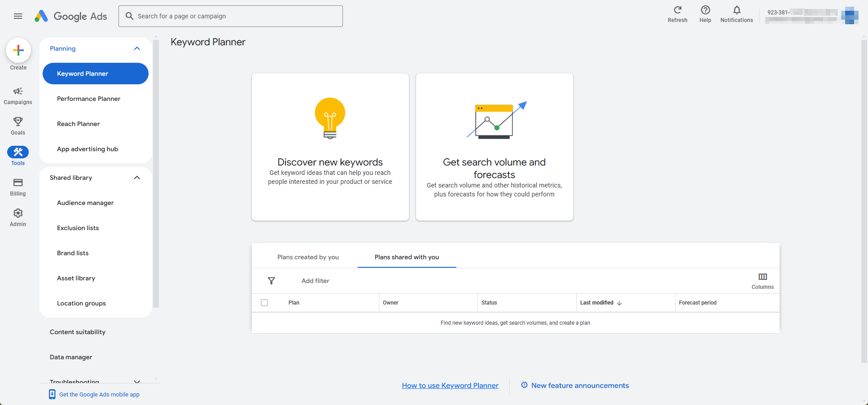Click the Create plus button
Image resolution: width=868 pixels, height=405 pixels.
pyautogui.click(x=18, y=50)
